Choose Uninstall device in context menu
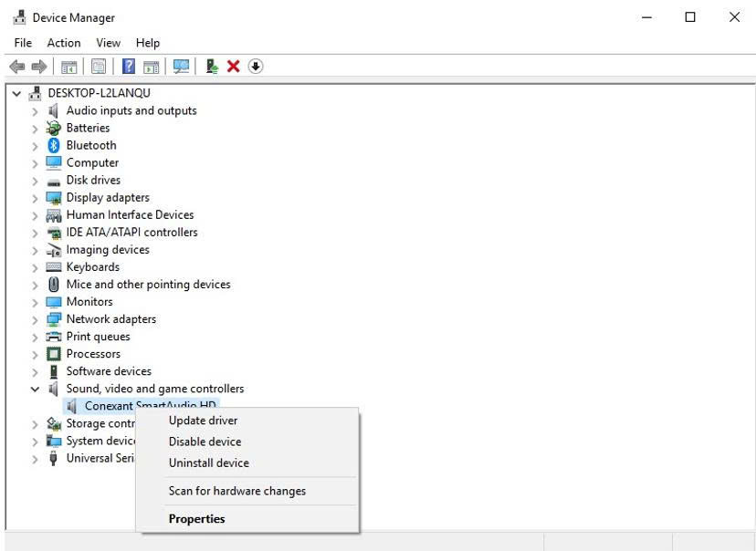 [208, 463]
